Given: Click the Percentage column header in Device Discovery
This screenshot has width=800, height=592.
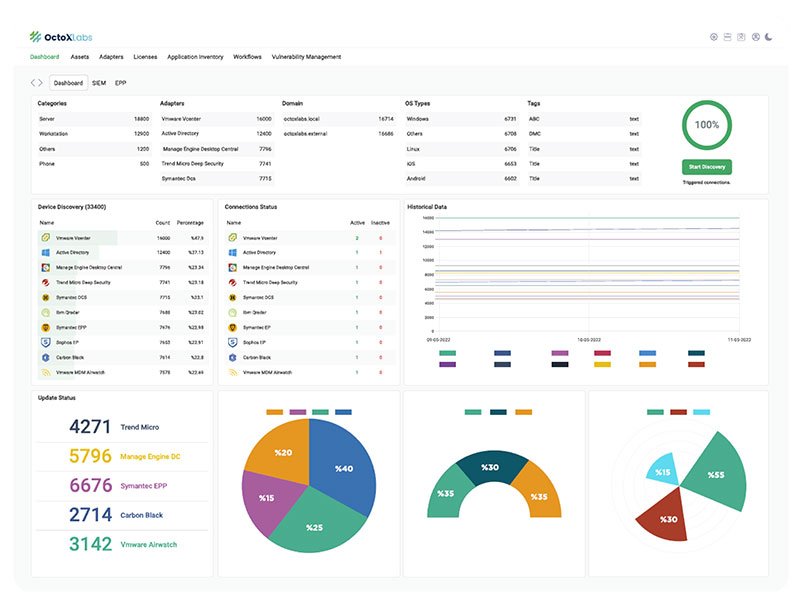Looking at the screenshot, I should click(x=190, y=223).
